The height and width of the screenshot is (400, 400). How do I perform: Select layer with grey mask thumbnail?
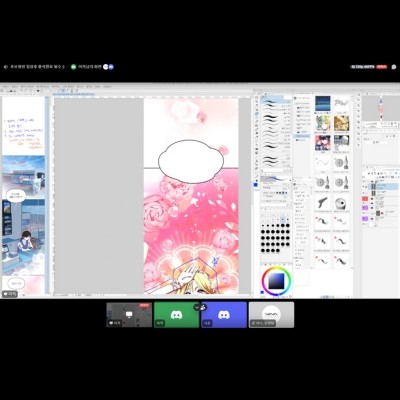(380, 213)
